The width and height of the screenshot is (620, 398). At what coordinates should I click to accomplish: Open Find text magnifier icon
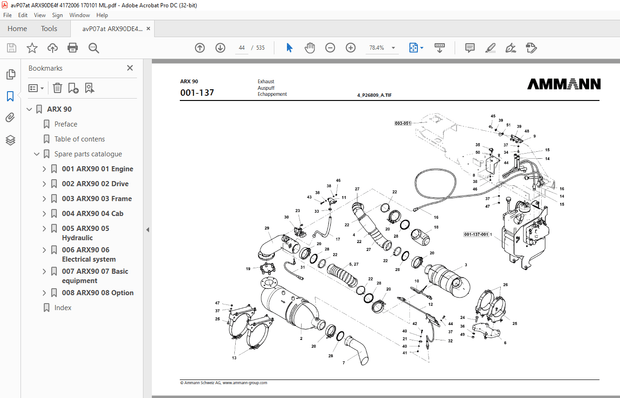pyautogui.click(x=94, y=48)
